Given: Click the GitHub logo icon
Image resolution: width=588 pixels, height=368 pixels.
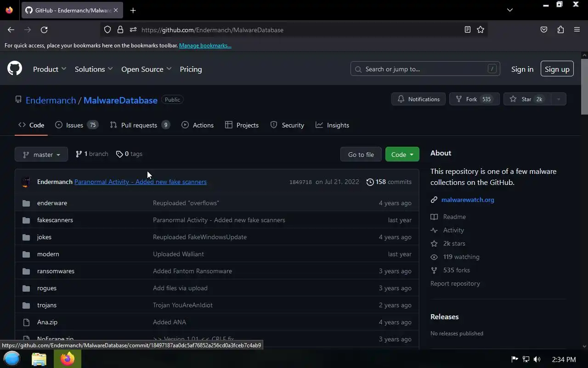Looking at the screenshot, I should (x=15, y=69).
